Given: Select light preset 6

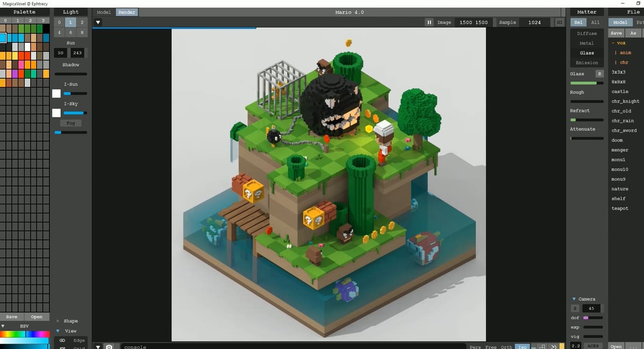Looking at the screenshot, I should [71, 32].
